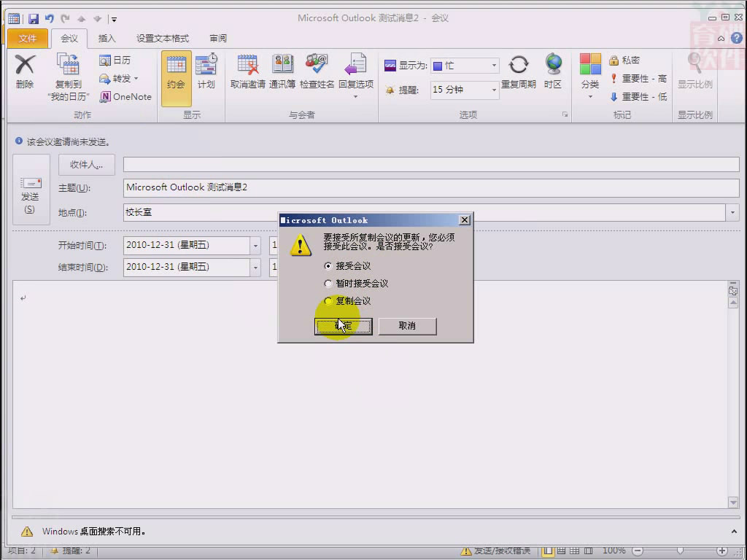This screenshot has width=747, height=560.
Task: Close the Microsoft Outlook dialog
Action: [x=465, y=220]
